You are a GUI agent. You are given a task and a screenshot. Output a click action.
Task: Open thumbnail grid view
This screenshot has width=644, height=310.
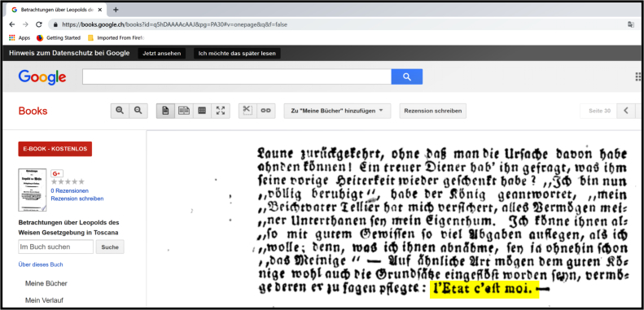click(x=202, y=111)
